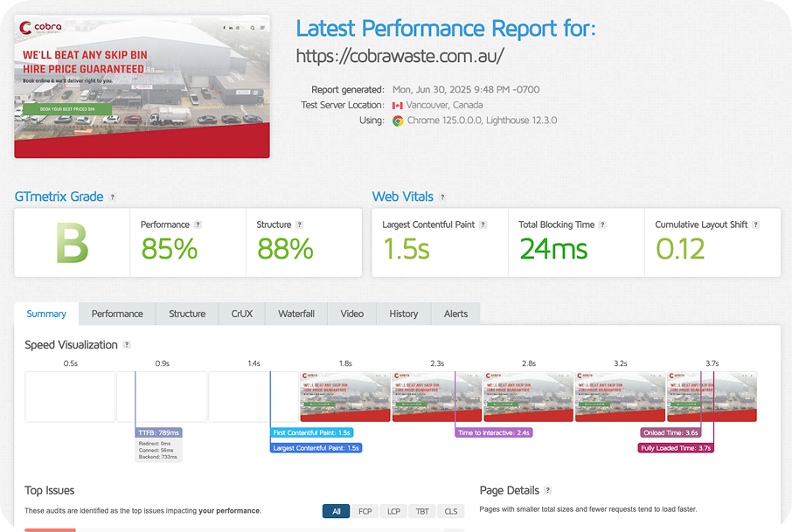The width and height of the screenshot is (792, 532).
Task: Switch to the Waterfall tab
Action: tap(296, 314)
